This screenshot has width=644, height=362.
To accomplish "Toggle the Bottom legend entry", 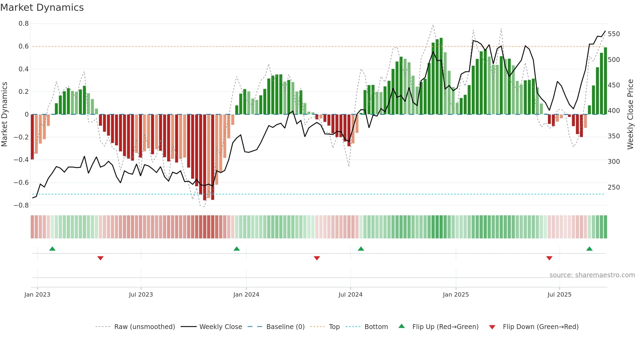I will point(367,327).
